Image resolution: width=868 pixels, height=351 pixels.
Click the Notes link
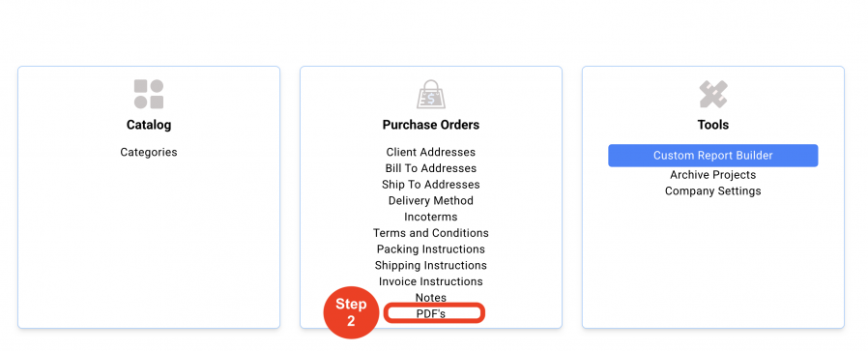[431, 298]
